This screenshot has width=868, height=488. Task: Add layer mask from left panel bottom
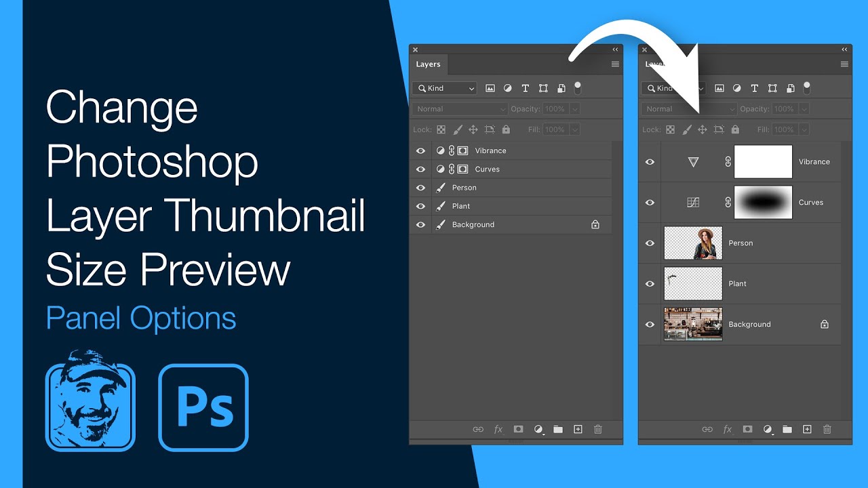[x=518, y=429]
